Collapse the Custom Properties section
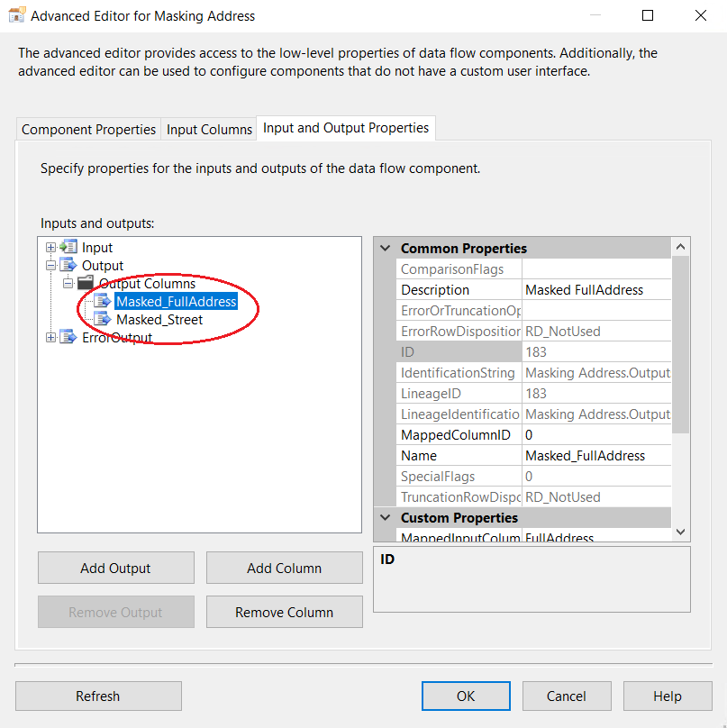This screenshot has height=728, width=727. tap(386, 518)
